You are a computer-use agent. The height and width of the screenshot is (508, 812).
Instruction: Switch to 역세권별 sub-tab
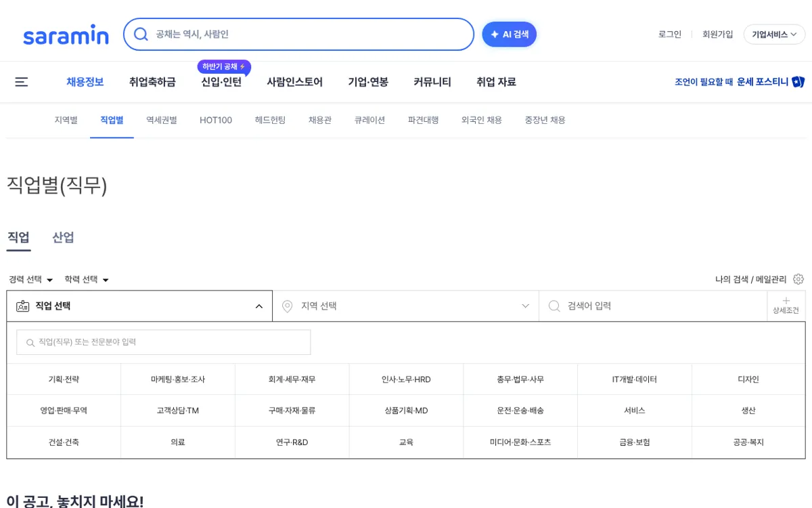click(162, 120)
